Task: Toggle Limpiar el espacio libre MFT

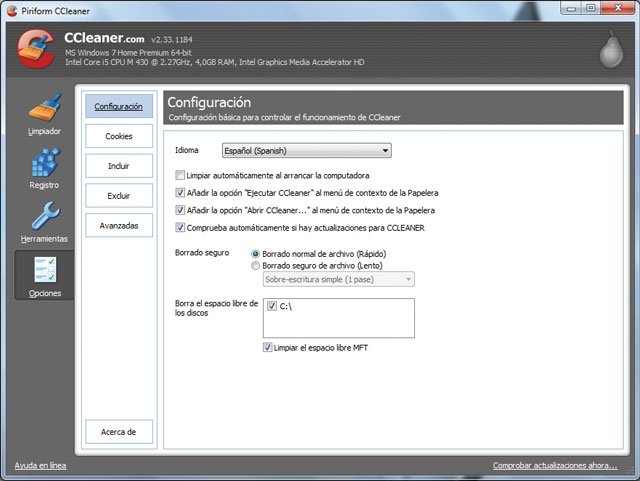Action: pyautogui.click(x=267, y=347)
